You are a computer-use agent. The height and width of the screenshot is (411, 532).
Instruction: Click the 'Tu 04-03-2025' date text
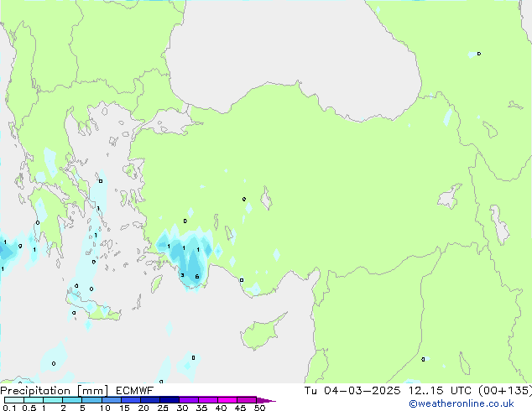[352, 391]
